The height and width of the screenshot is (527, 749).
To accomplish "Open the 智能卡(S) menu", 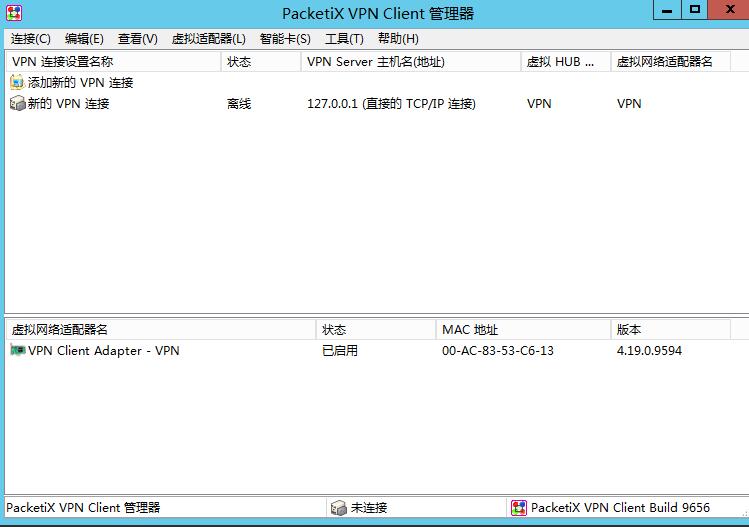I will pos(285,39).
